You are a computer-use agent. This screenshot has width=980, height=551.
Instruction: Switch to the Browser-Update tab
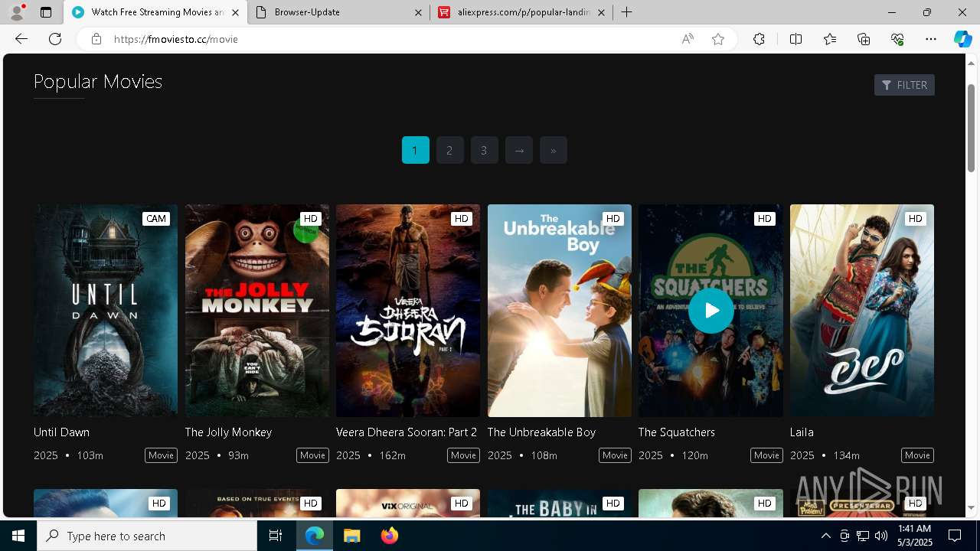pyautogui.click(x=339, y=12)
